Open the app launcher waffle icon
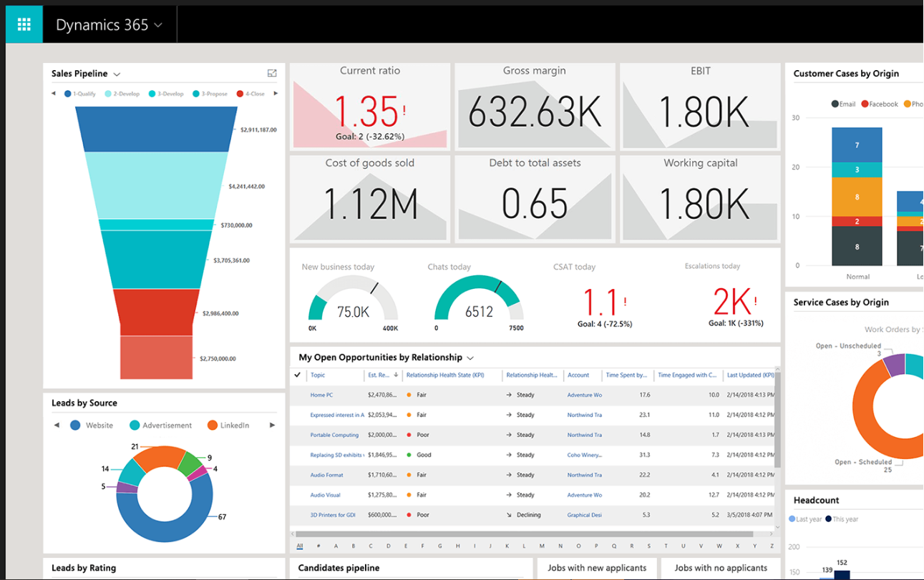924x580 pixels. pyautogui.click(x=24, y=25)
